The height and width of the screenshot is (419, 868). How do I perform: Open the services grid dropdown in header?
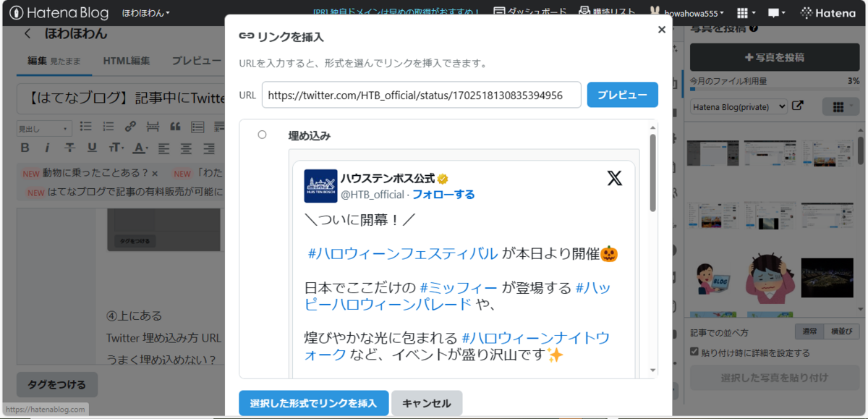(x=746, y=13)
